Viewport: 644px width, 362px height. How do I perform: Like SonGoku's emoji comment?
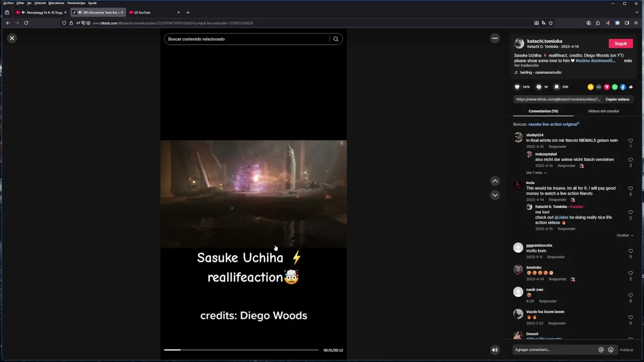click(x=630, y=274)
